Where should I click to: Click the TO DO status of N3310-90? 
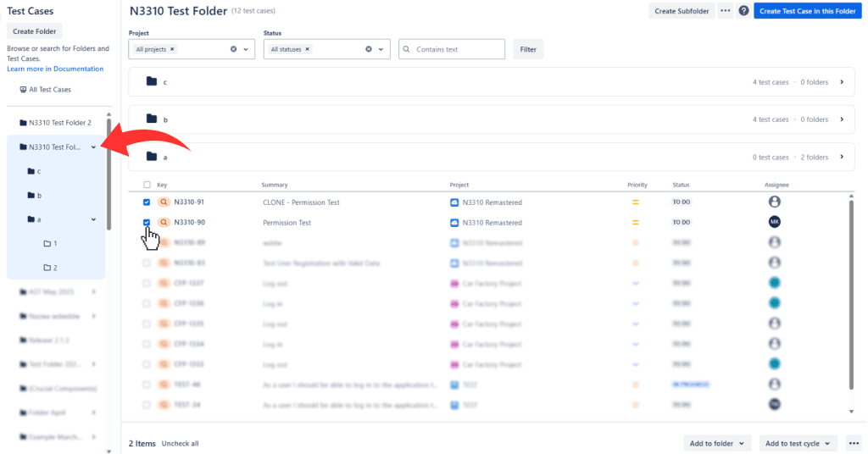click(682, 222)
